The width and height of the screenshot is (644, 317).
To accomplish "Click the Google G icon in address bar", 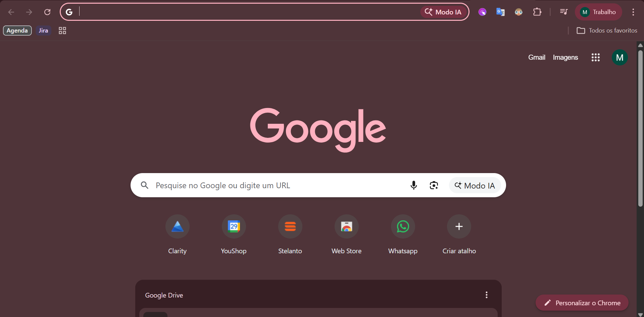I will [x=69, y=12].
